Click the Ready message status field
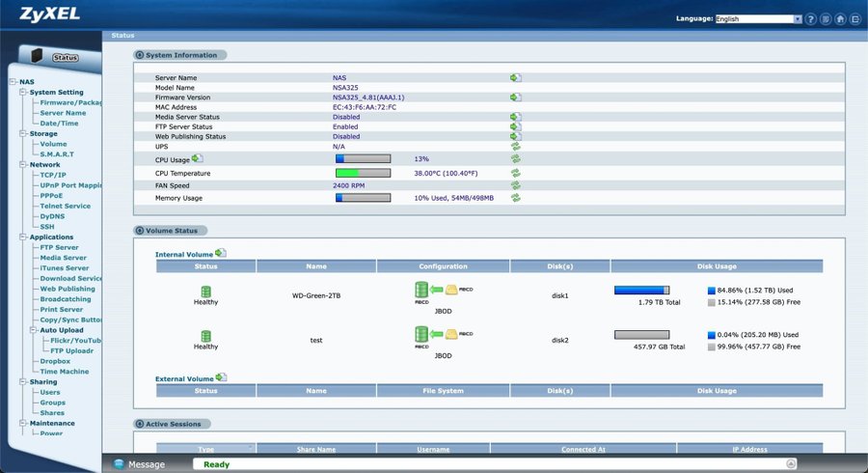Viewport: 868px width, 473px height. pos(482,464)
